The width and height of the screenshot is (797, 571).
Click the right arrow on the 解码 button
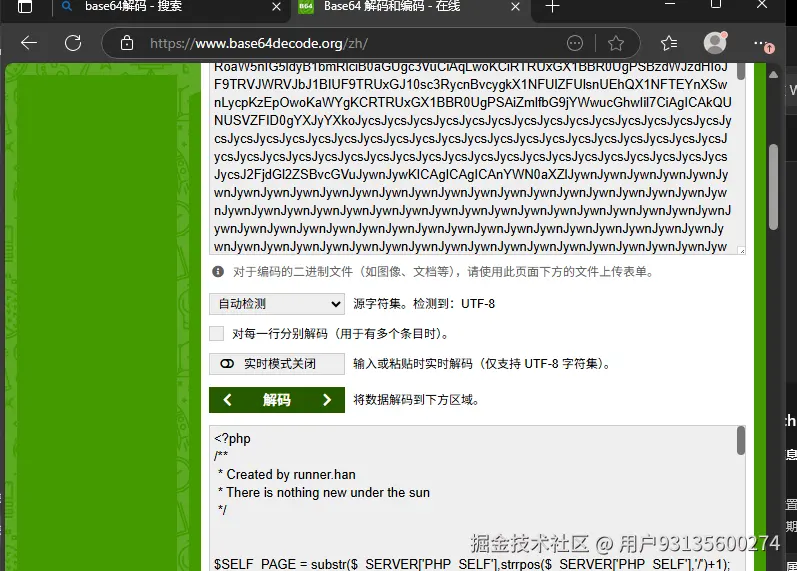pyautogui.click(x=327, y=400)
